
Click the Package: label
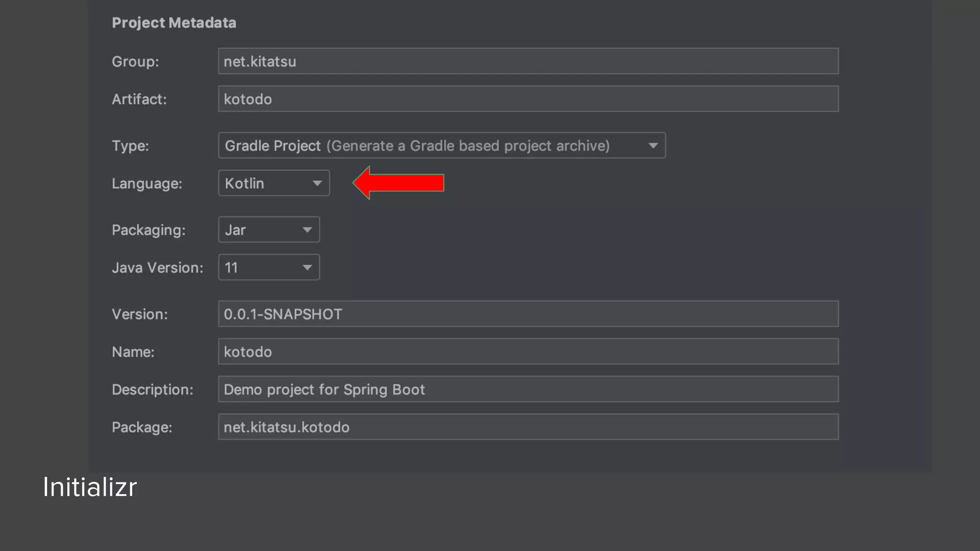pos(142,427)
